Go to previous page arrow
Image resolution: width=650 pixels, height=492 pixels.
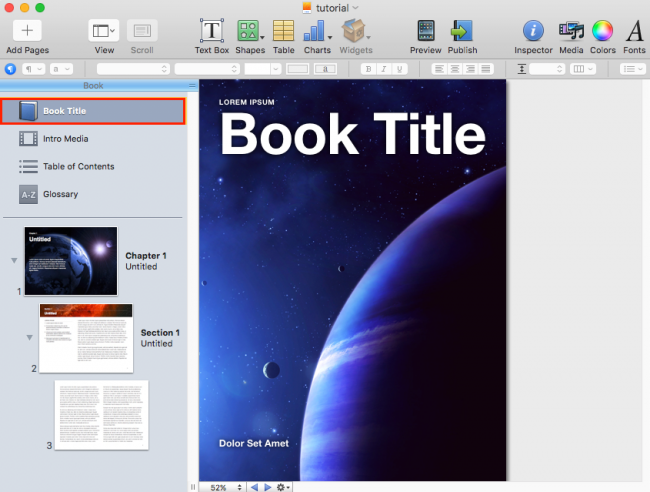tap(254, 487)
